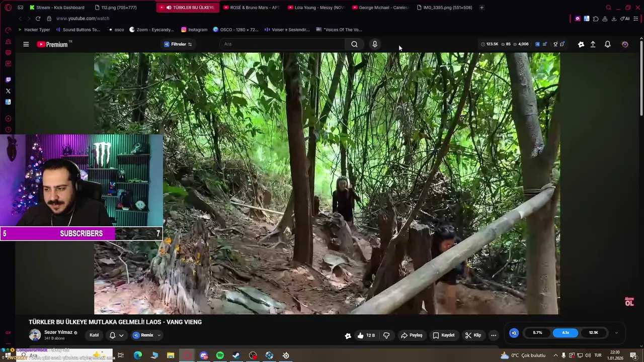Image resolution: width=644 pixels, height=362 pixels.
Task: Open the Zoom - Eyecandy bookmark
Action: coord(151,30)
